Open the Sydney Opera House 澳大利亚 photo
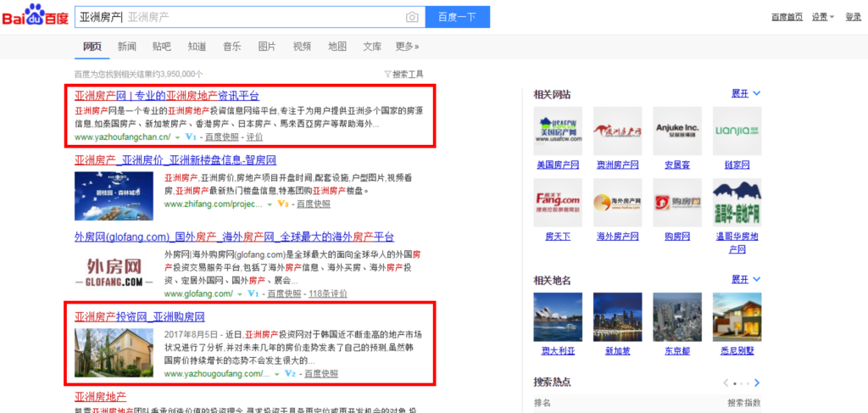The width and height of the screenshot is (868, 413). (x=558, y=316)
